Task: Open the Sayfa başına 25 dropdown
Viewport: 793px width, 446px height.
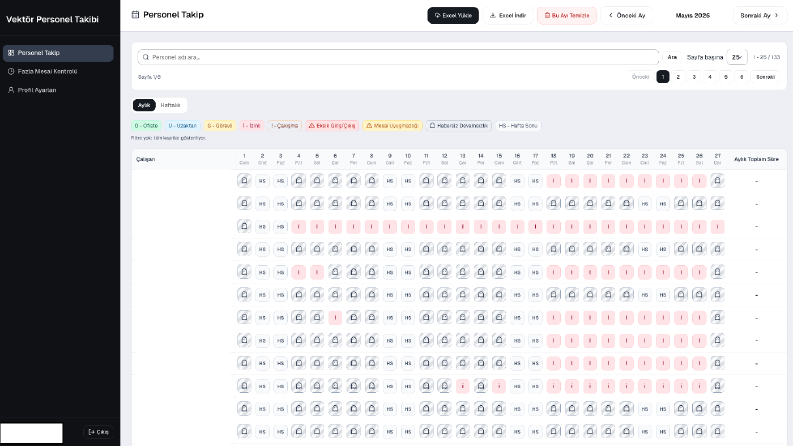Action: coord(736,57)
